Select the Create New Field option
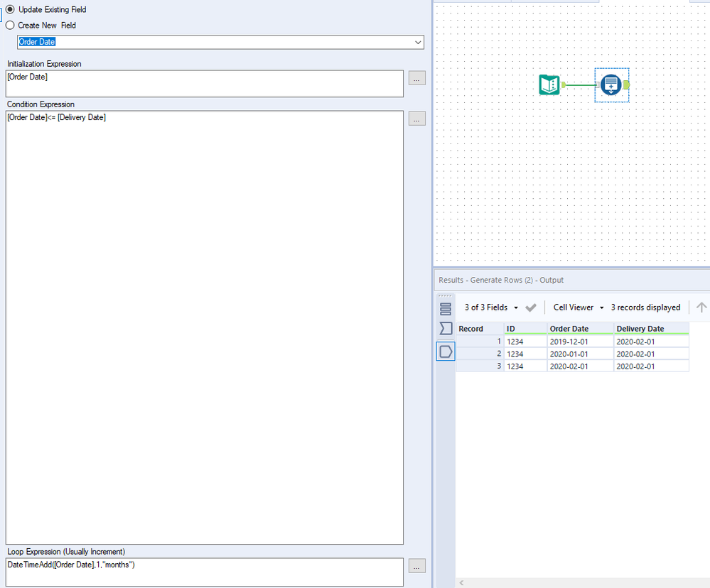Image resolution: width=710 pixels, height=588 pixels. pyautogui.click(x=10, y=26)
